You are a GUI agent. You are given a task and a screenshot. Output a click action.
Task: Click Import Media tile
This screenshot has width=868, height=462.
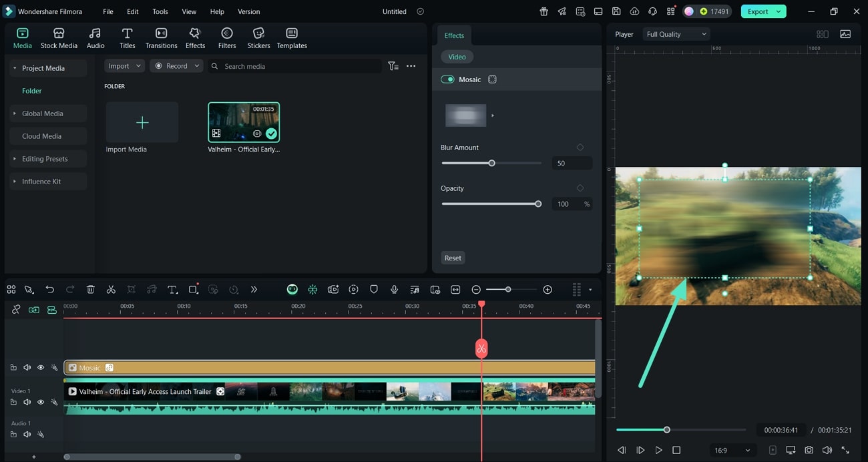pyautogui.click(x=142, y=122)
